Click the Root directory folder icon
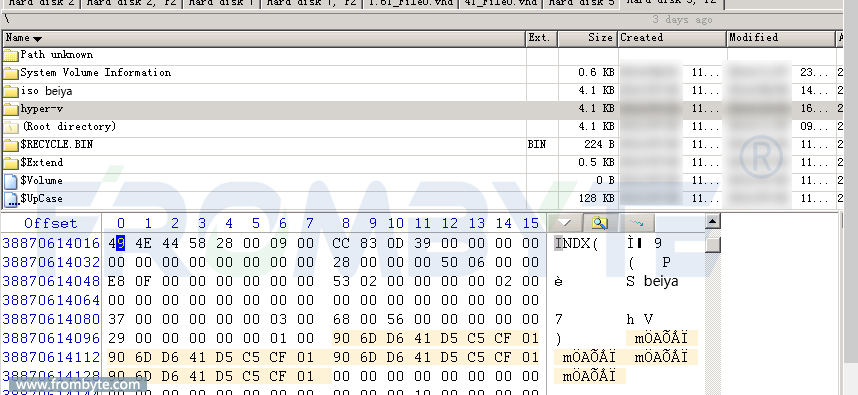The image size is (858, 395). [x=11, y=127]
